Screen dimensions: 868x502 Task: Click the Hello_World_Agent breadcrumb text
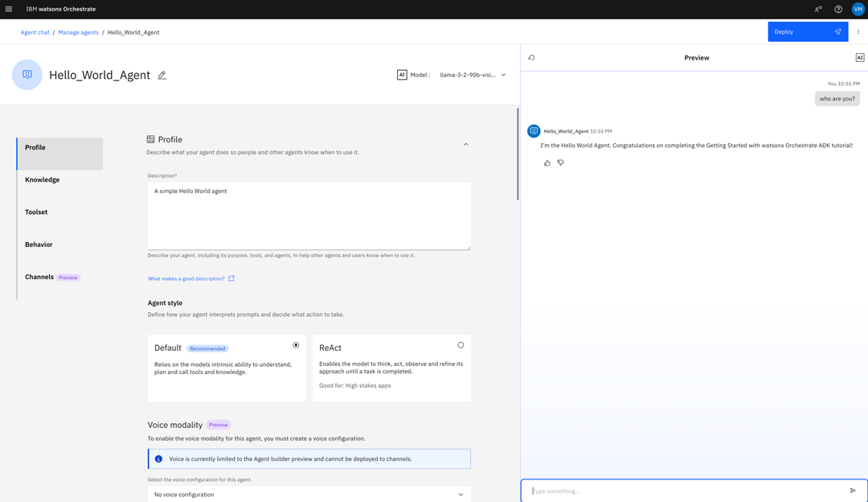[x=133, y=32]
